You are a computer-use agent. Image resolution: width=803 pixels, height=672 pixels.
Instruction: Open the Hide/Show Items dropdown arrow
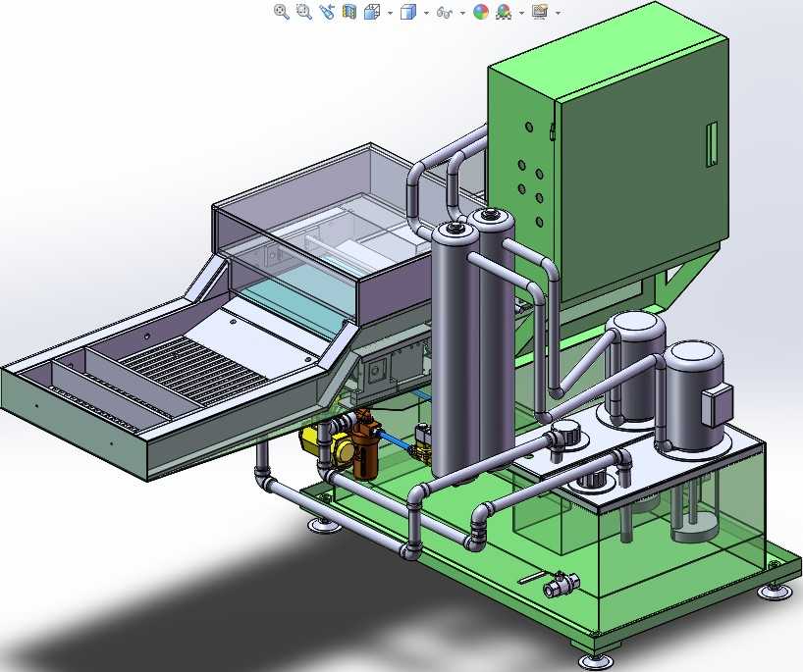coord(462,13)
